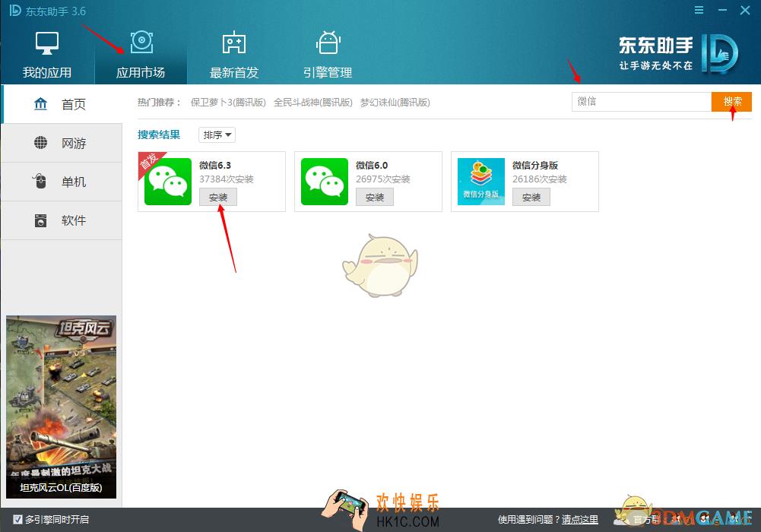The width and height of the screenshot is (761, 532).
Task: Open the 引擎管理 tab
Action: [x=328, y=54]
